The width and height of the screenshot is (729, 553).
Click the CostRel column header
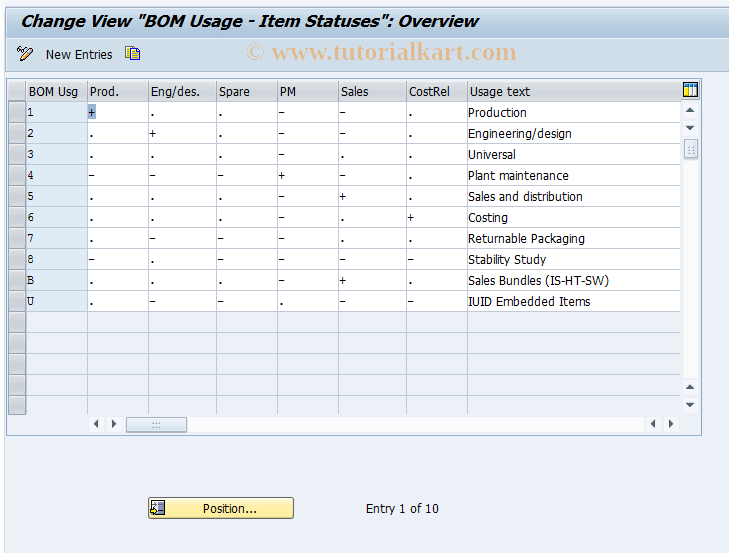(x=437, y=91)
